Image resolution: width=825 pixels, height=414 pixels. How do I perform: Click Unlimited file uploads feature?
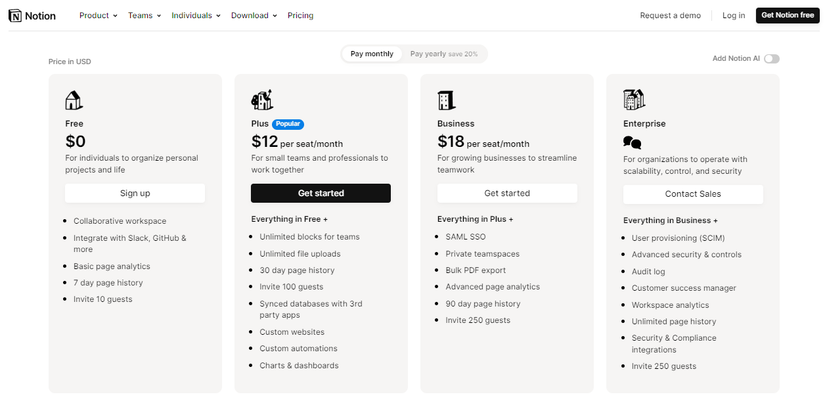(x=300, y=254)
